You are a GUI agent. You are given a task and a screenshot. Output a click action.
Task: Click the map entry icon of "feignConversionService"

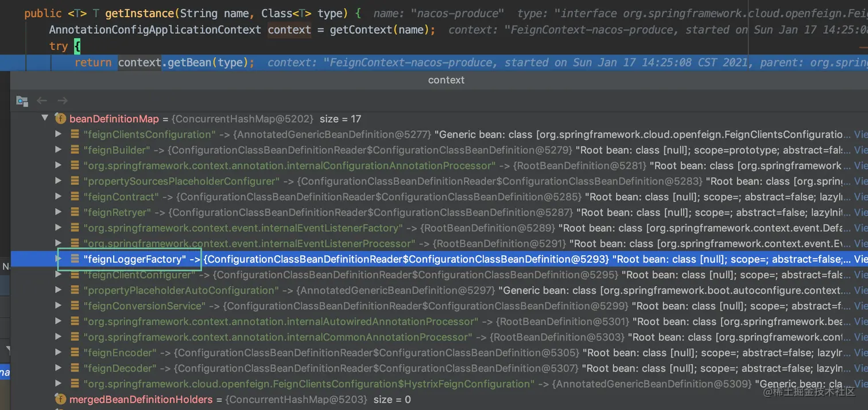[x=75, y=306]
